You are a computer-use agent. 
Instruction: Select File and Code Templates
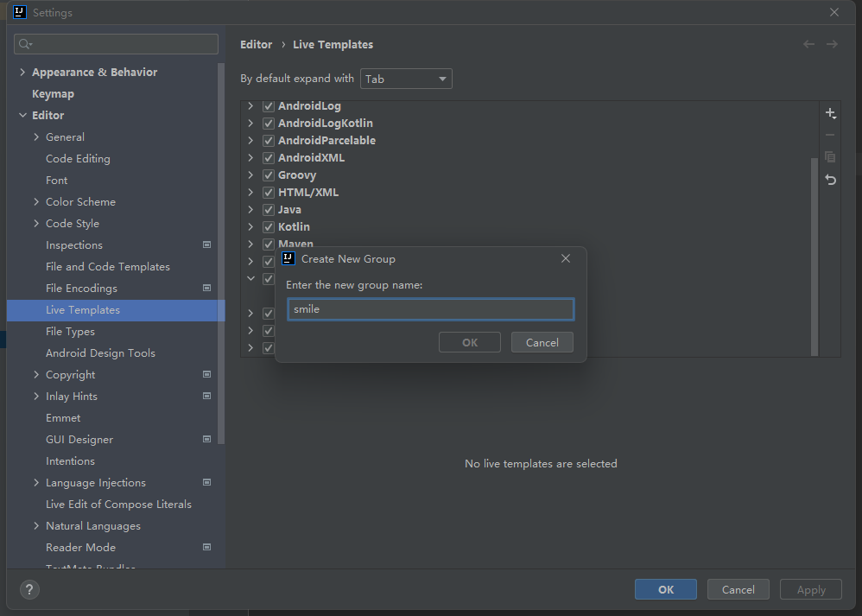108,267
